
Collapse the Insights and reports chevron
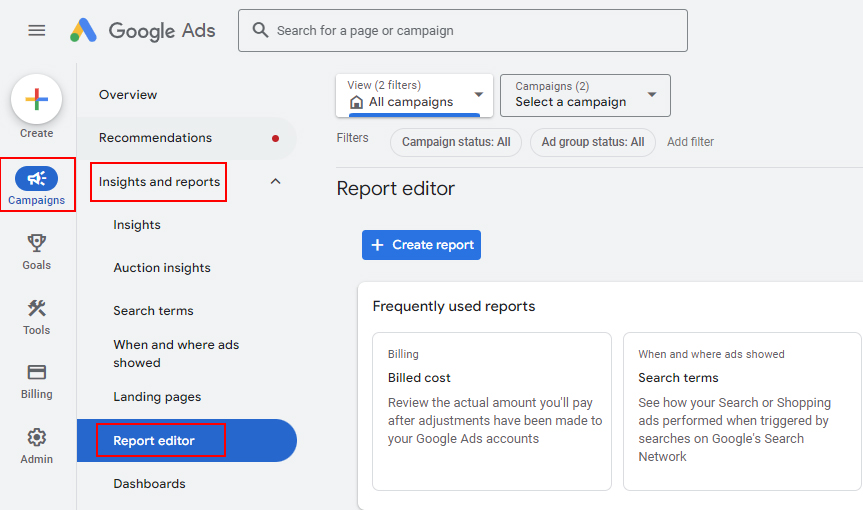pyautogui.click(x=276, y=182)
